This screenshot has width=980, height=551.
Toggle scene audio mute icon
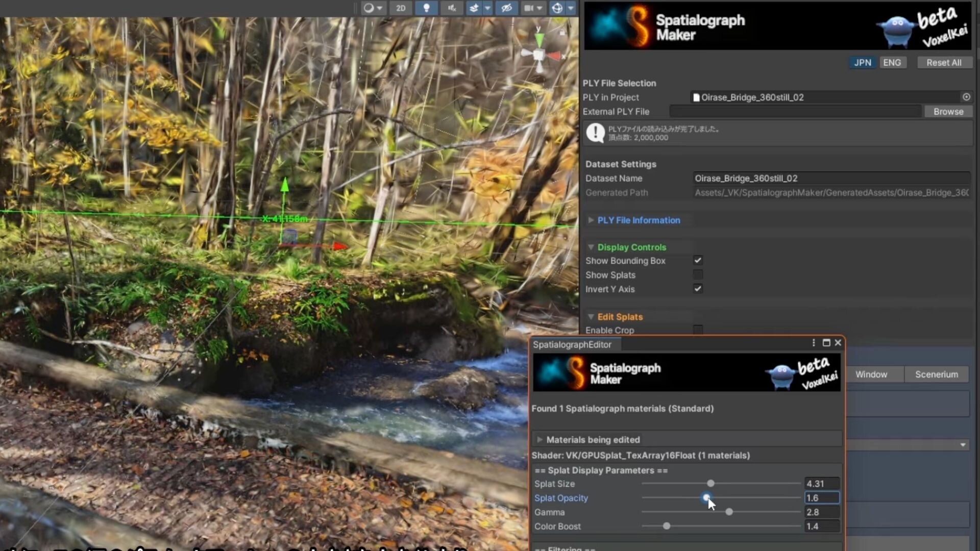[x=452, y=8]
